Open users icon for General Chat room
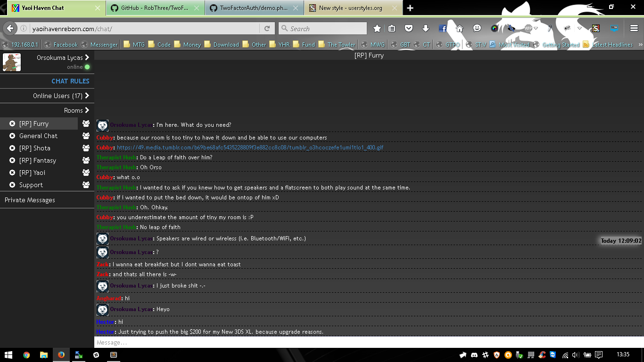Screen dimensions: 644x362 (x=86, y=136)
